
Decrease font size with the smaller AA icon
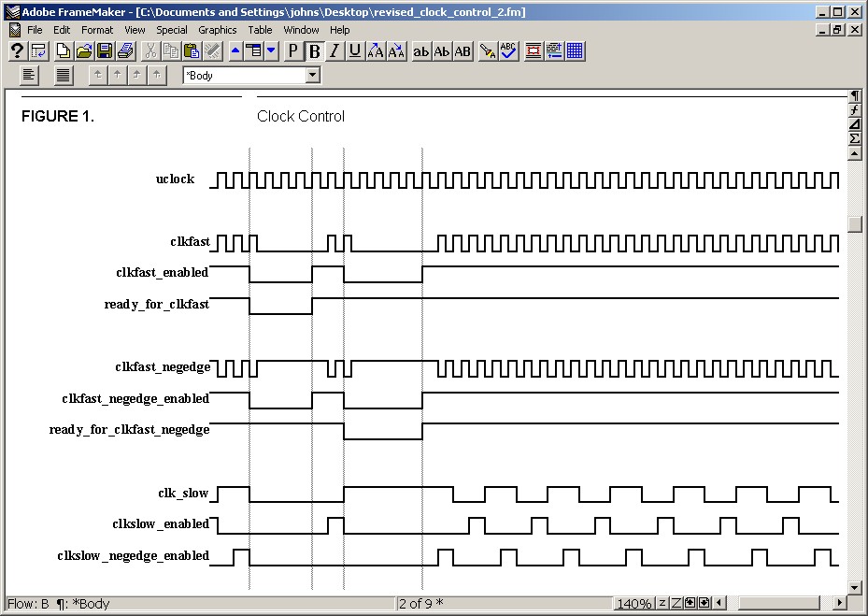pyautogui.click(x=396, y=51)
